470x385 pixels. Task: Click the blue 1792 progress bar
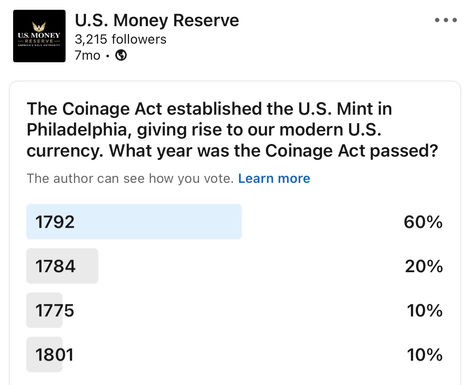coord(134,222)
